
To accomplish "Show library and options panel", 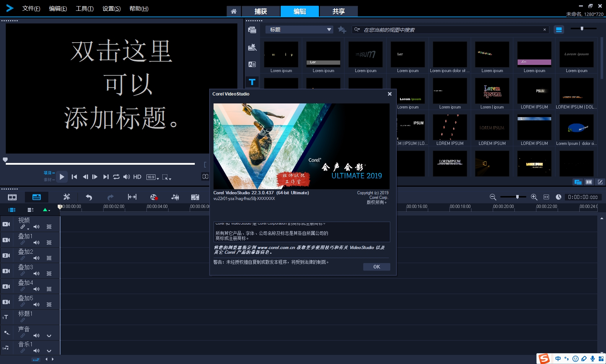I will click(578, 182).
